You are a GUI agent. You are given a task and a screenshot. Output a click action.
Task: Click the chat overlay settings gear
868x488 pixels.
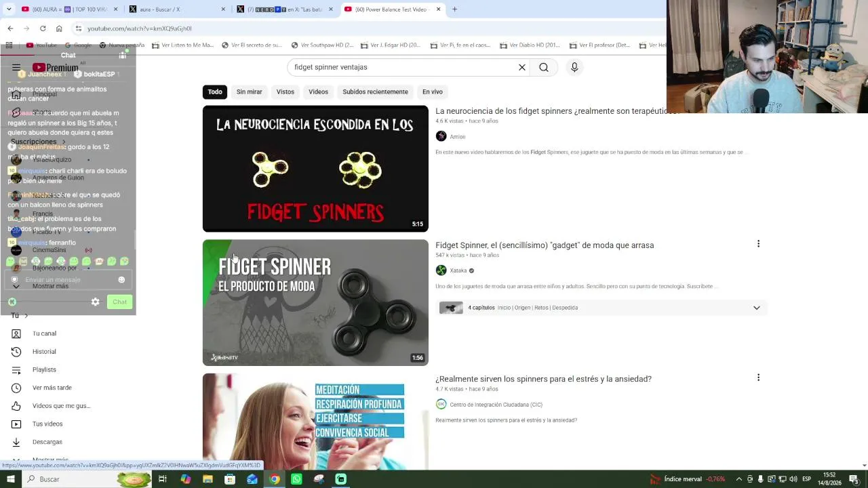tap(95, 302)
